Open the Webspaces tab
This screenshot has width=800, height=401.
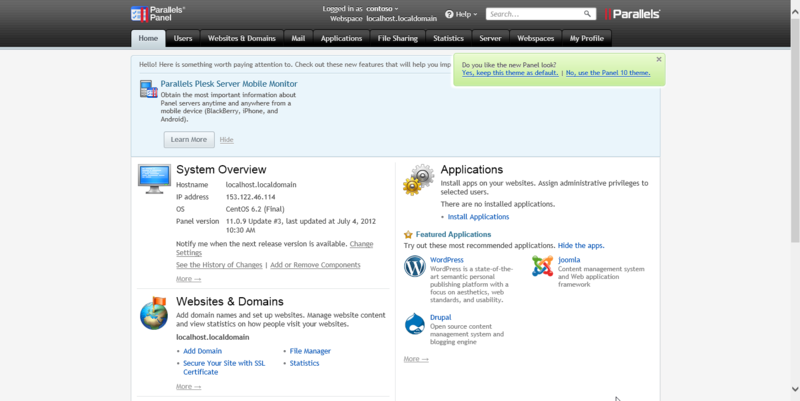tap(535, 38)
